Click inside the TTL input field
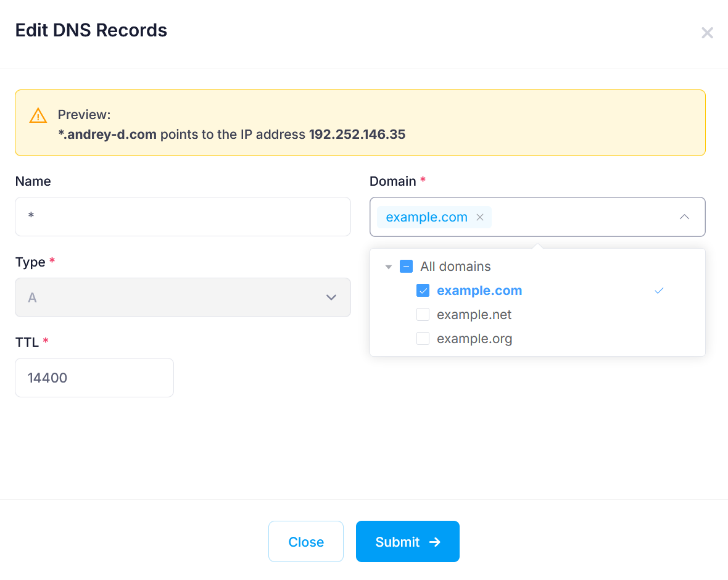Viewport: 728px width, 580px height. (93, 377)
